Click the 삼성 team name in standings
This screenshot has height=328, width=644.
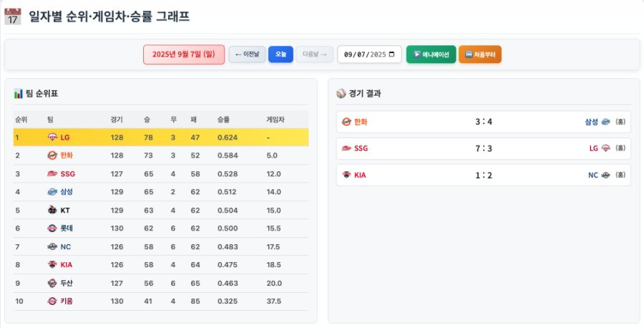(67, 192)
